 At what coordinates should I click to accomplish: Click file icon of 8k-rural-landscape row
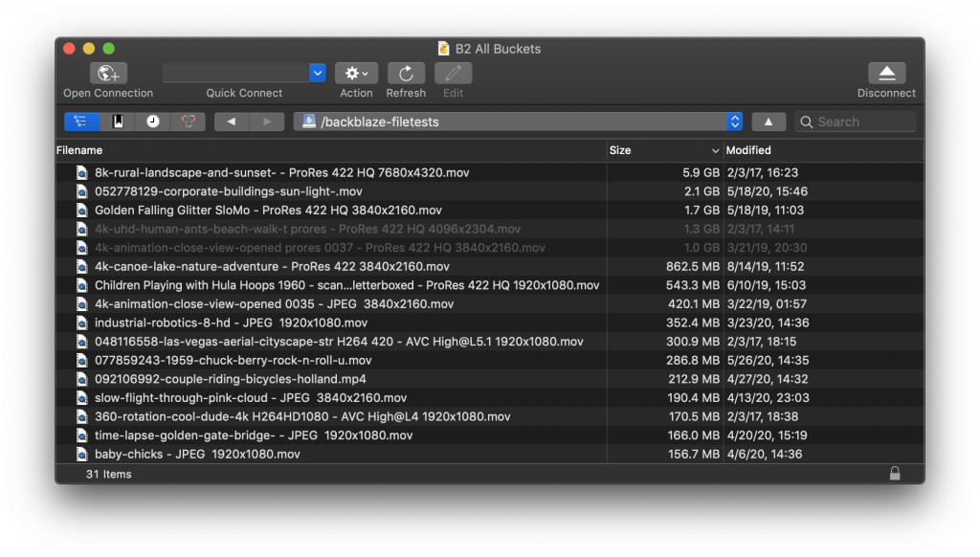click(x=82, y=172)
